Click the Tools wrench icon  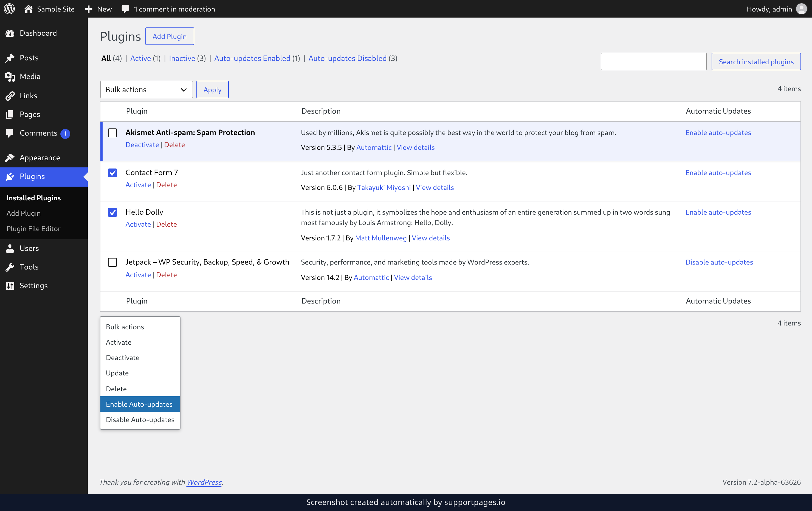[x=10, y=267]
